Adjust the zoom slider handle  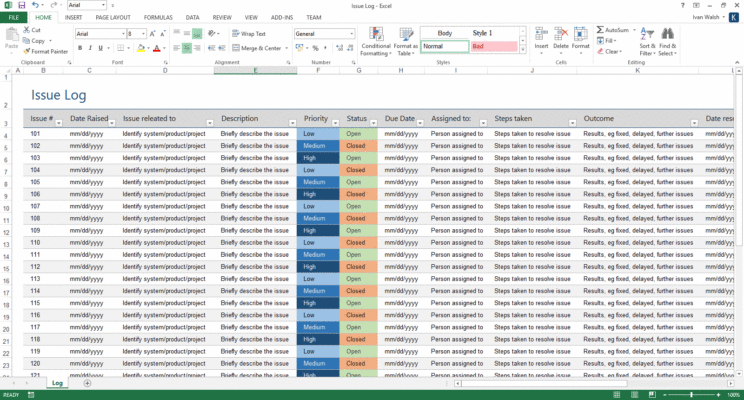[692, 395]
